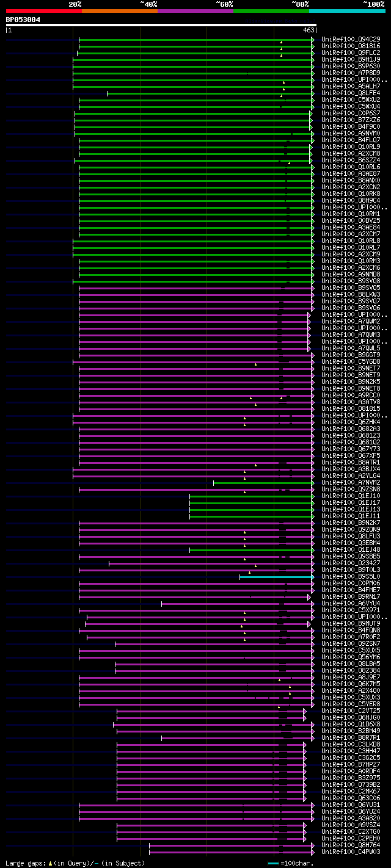Click the orange segment of the identity legend
391x868 pixels.
[x=120, y=11]
